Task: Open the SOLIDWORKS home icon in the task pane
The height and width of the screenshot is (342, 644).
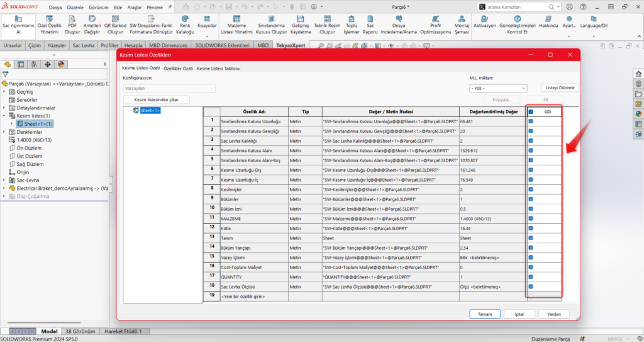Action: [638, 74]
